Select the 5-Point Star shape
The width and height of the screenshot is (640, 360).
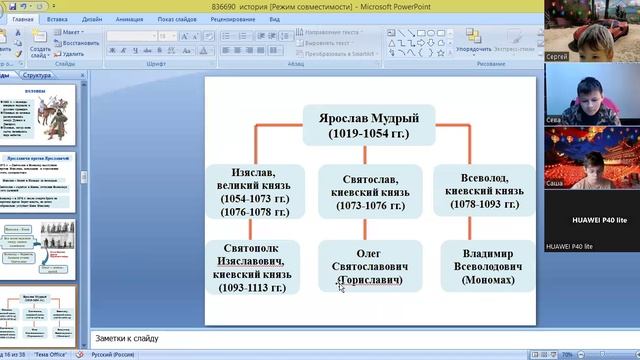coord(441,53)
